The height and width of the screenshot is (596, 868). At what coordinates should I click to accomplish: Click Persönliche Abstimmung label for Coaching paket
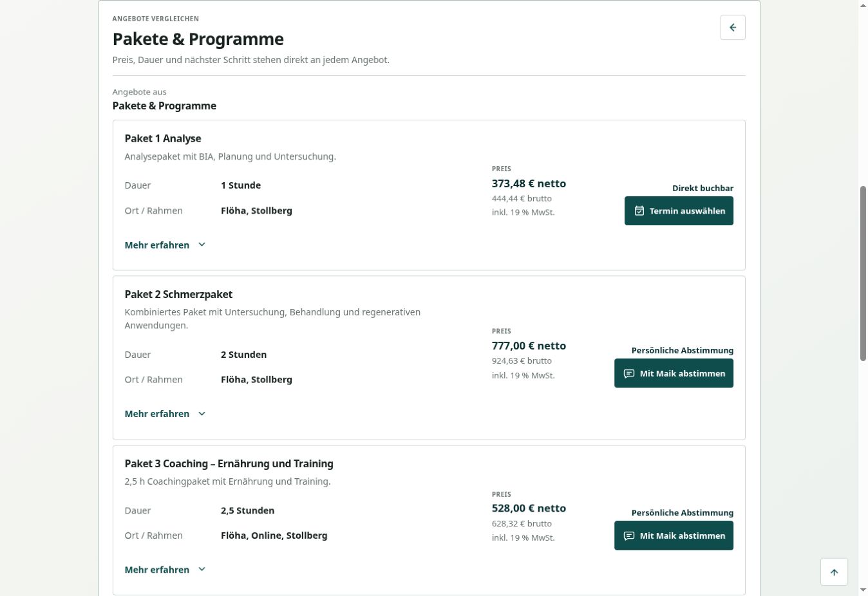click(x=683, y=513)
